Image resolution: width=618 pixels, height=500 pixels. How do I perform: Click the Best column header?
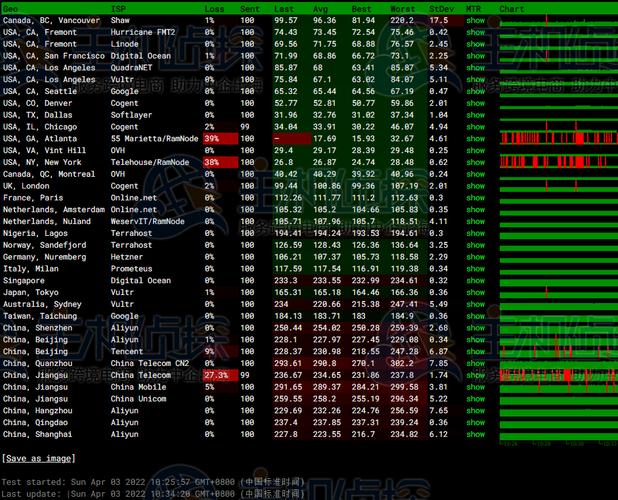[361, 9]
